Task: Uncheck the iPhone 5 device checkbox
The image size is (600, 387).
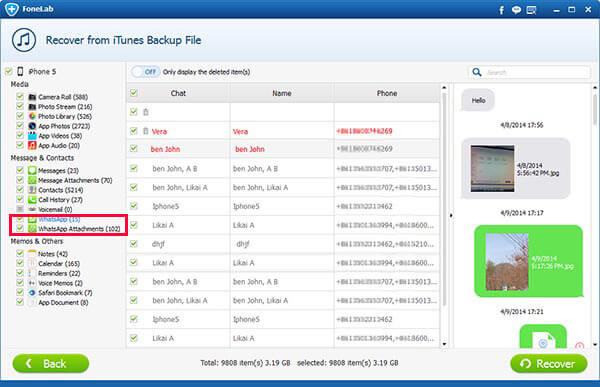Action: pos(8,71)
